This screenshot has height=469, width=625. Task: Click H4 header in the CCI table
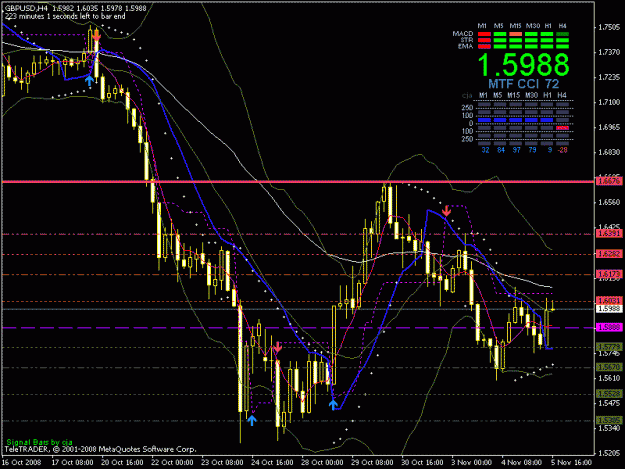562,95
